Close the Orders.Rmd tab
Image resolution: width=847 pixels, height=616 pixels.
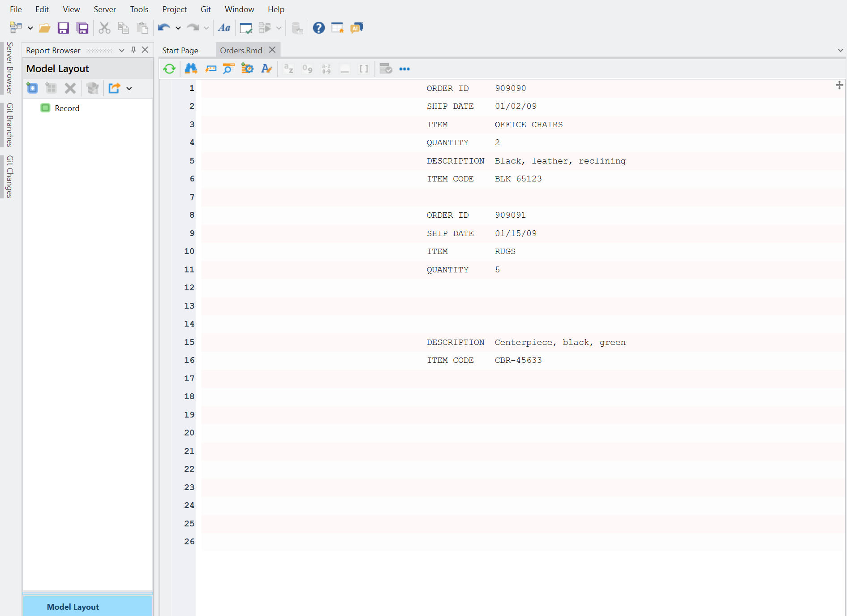(272, 50)
